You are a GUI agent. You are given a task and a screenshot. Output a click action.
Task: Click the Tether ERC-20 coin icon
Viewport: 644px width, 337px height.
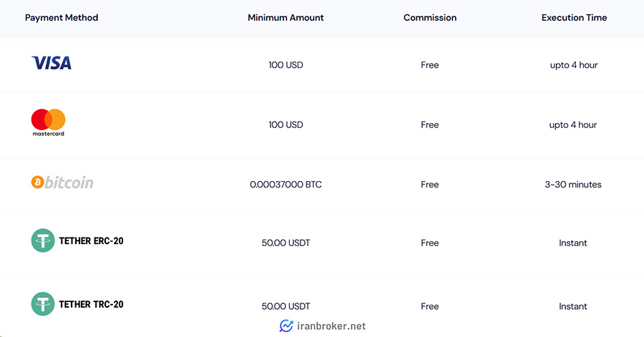[x=43, y=240]
